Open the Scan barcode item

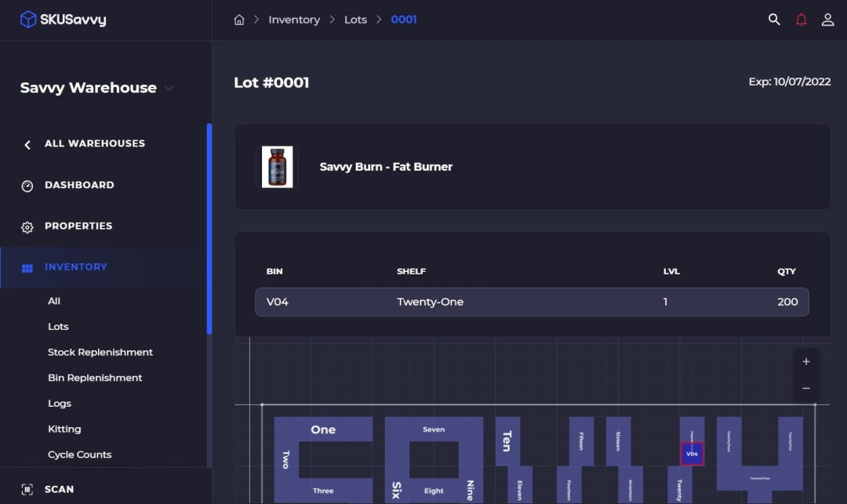[x=48, y=489]
